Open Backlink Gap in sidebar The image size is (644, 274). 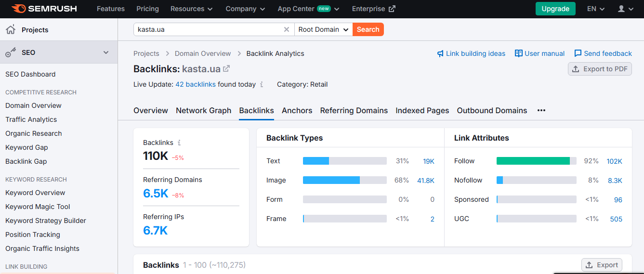tap(26, 161)
